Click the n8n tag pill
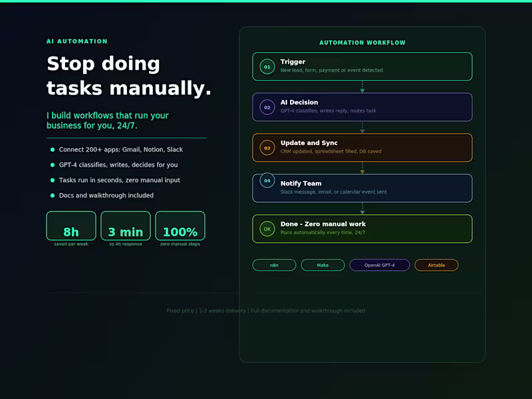 (x=274, y=265)
